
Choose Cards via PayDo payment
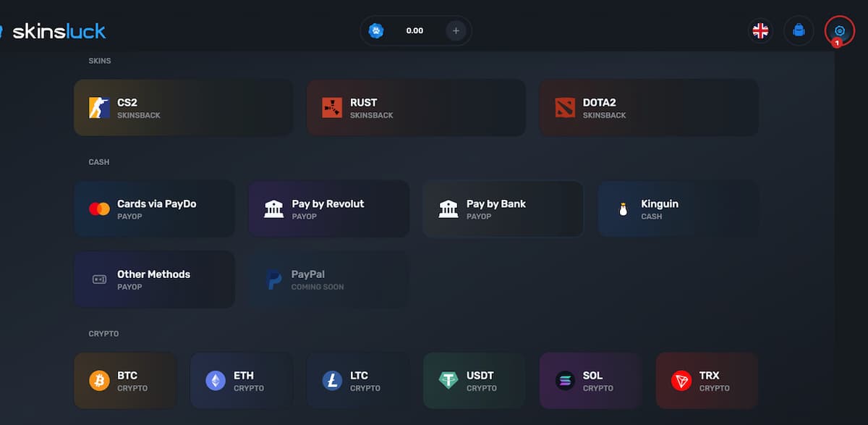pos(155,209)
